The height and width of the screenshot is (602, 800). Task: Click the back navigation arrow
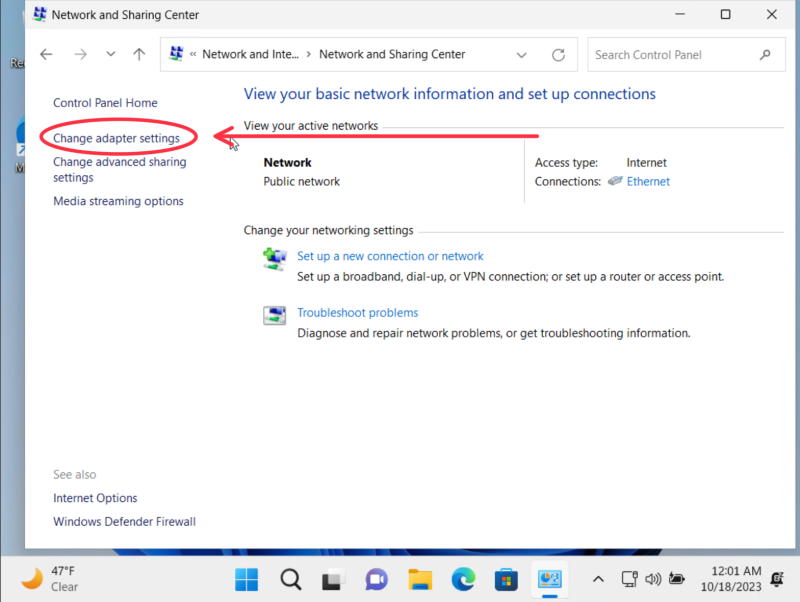point(46,54)
